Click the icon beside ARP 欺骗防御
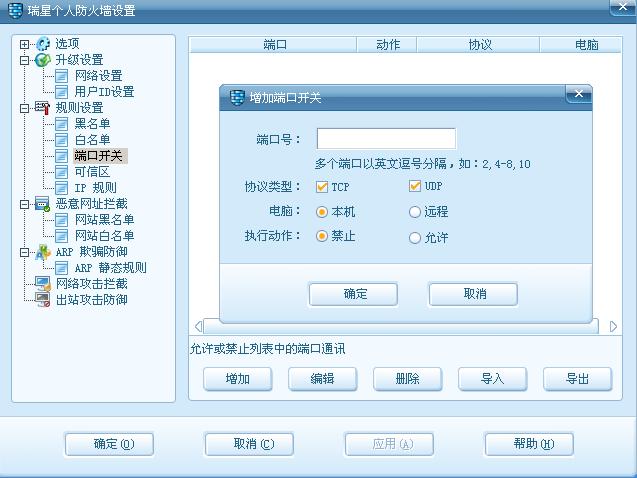The image size is (637, 478). (43, 252)
